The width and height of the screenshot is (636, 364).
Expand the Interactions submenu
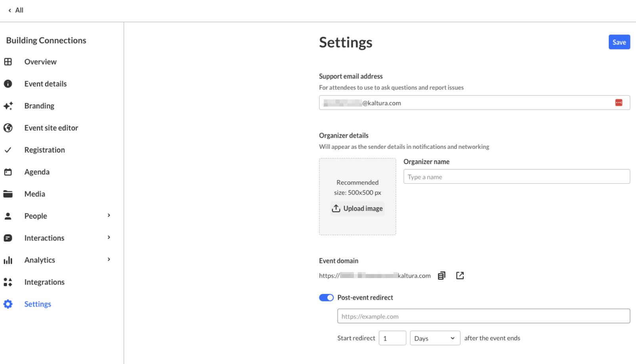(109, 238)
